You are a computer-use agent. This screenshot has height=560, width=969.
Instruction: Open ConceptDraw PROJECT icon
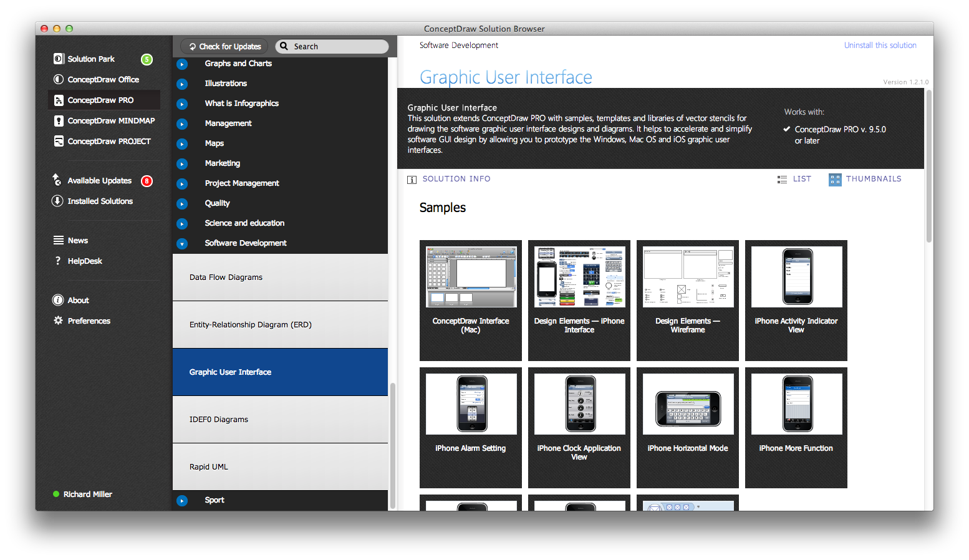coord(59,141)
